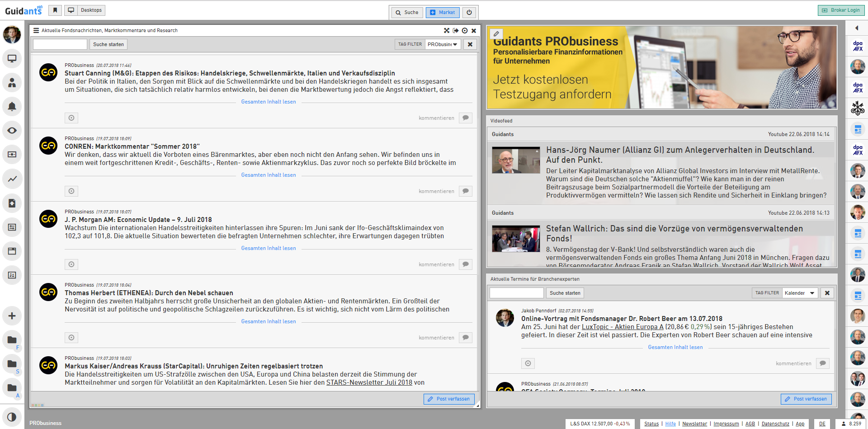The width and height of the screenshot is (868, 429).
Task: Toggle the contrast theme icon at bottom left
Action: [12, 417]
